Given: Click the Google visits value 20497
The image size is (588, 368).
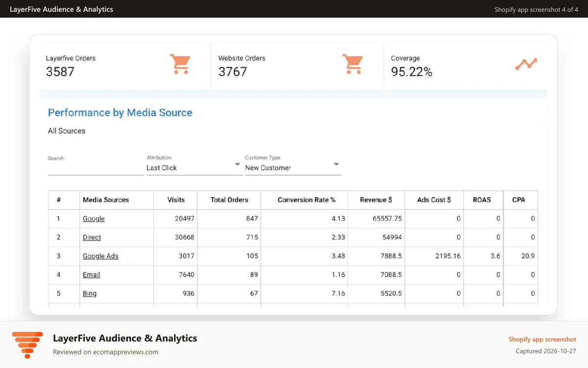Looking at the screenshot, I should (185, 219).
